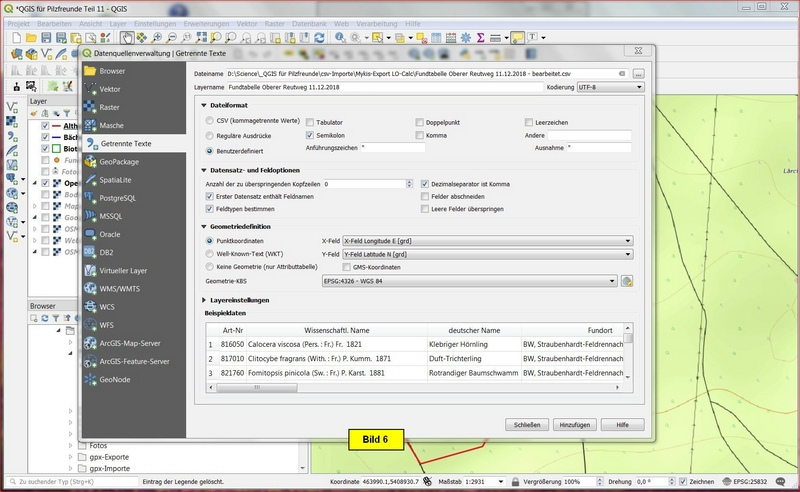Viewport: 800px width, 492px height.
Task: Select the SpatiaLite source icon
Action: click(x=92, y=180)
